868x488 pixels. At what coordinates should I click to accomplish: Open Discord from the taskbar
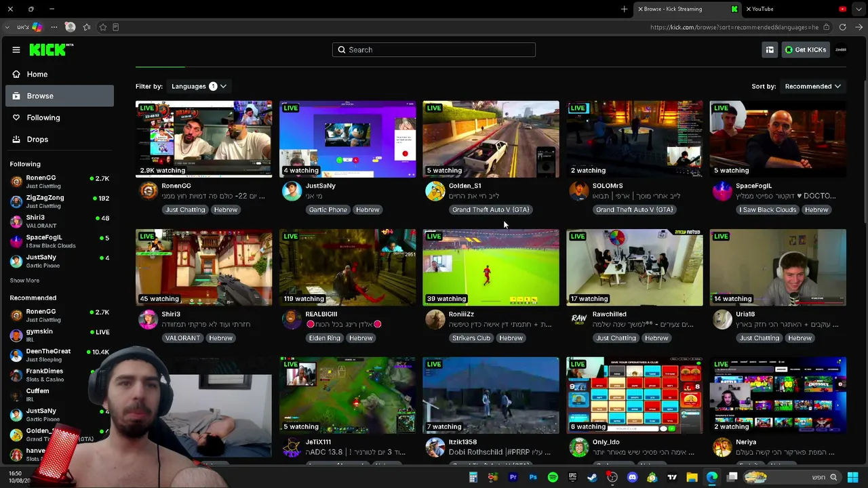point(632,477)
